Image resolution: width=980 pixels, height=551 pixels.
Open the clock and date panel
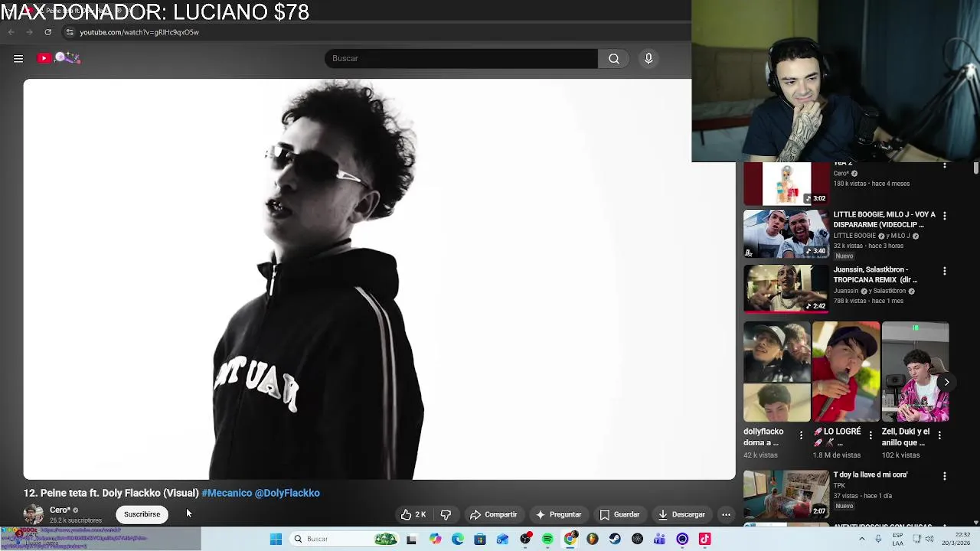956,539
